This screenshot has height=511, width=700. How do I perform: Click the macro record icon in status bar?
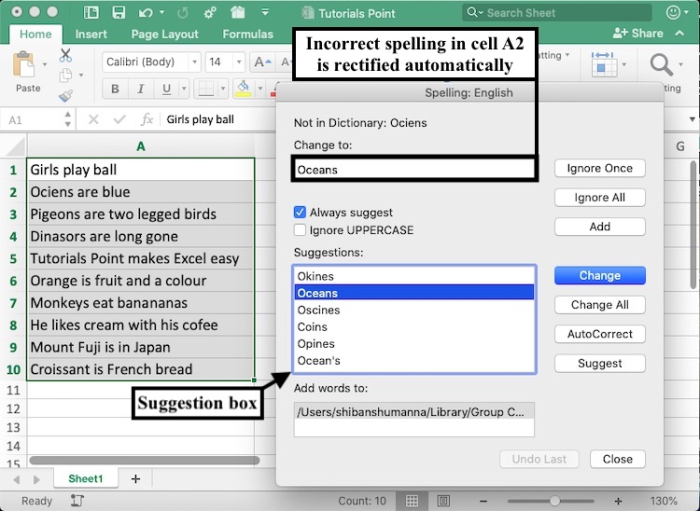click(x=78, y=501)
